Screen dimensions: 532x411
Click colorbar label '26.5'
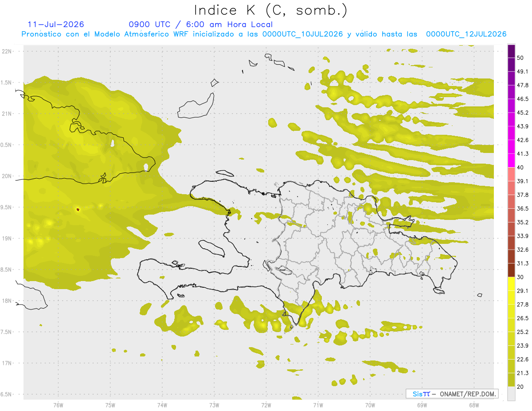[x=523, y=318]
